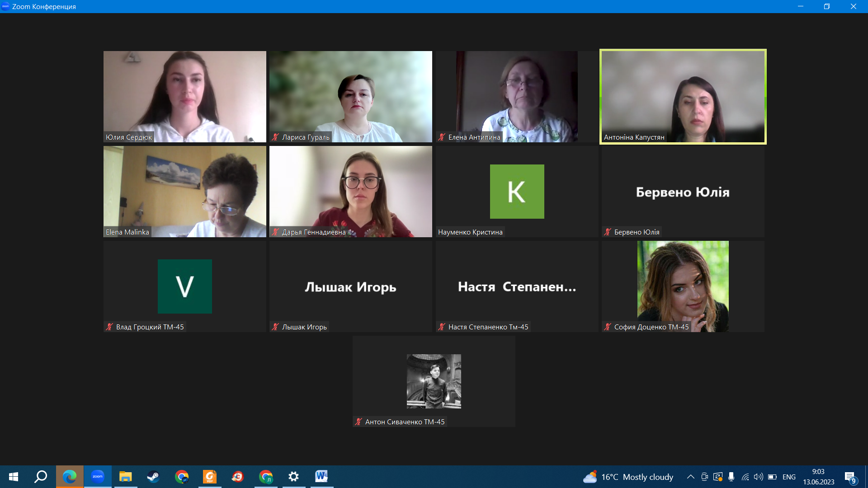This screenshot has height=488, width=868.
Task: Select Юлия Сердюк's video tile
Action: (x=184, y=97)
